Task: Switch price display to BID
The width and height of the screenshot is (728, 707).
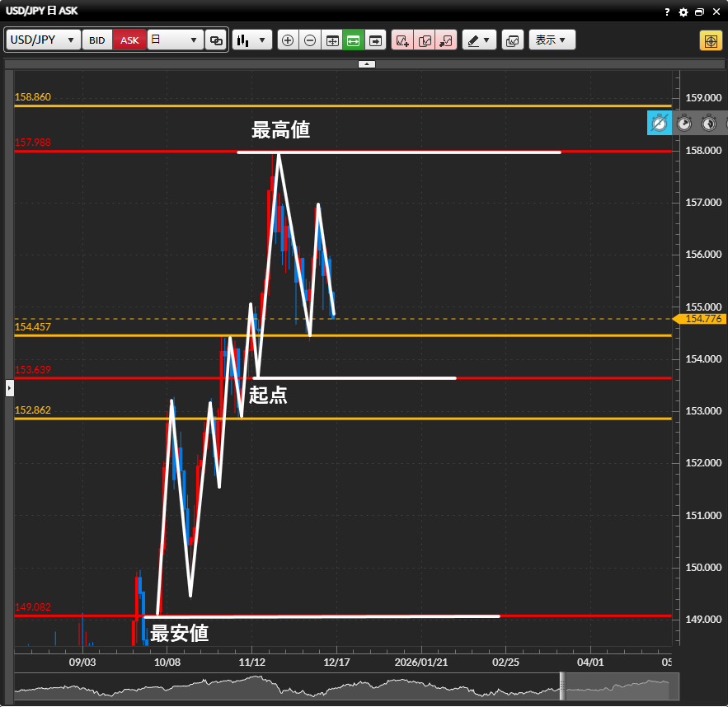Action: pyautogui.click(x=97, y=40)
